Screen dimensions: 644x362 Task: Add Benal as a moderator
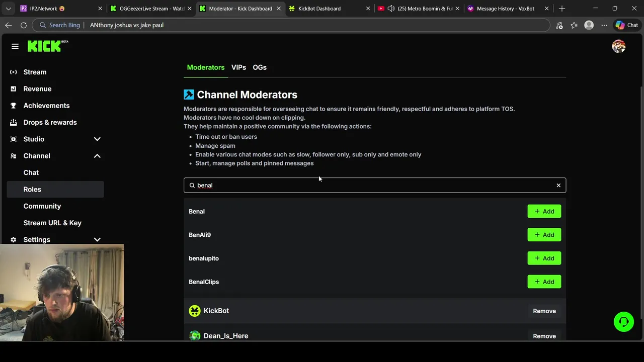pos(544,212)
